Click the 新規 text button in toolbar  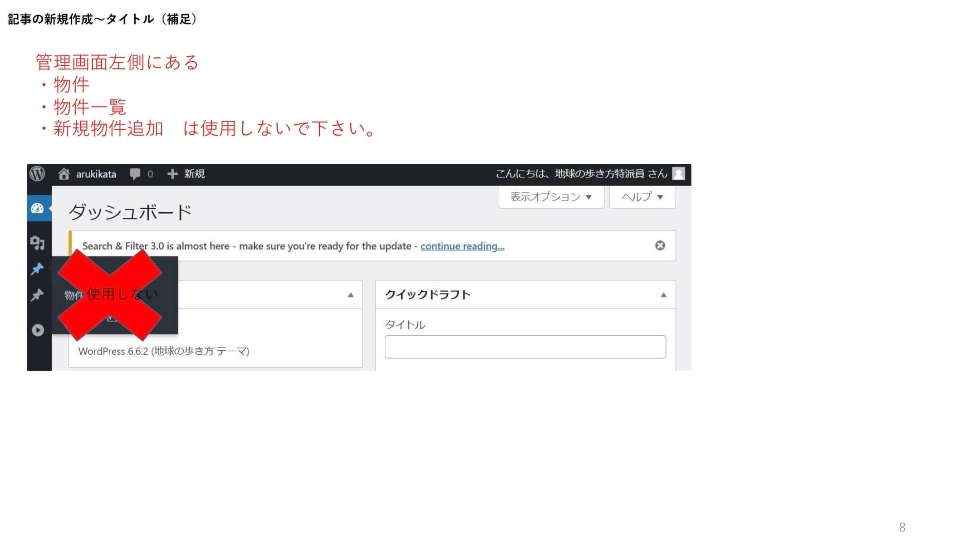194,173
